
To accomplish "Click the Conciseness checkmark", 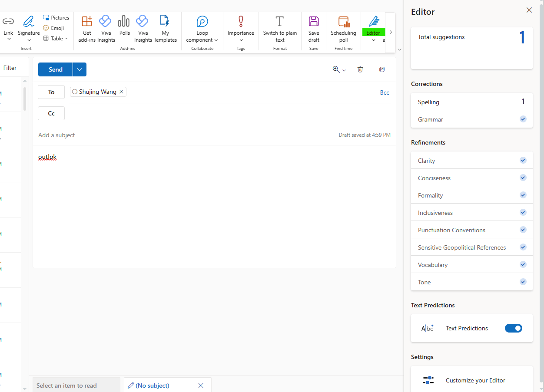I will (523, 178).
